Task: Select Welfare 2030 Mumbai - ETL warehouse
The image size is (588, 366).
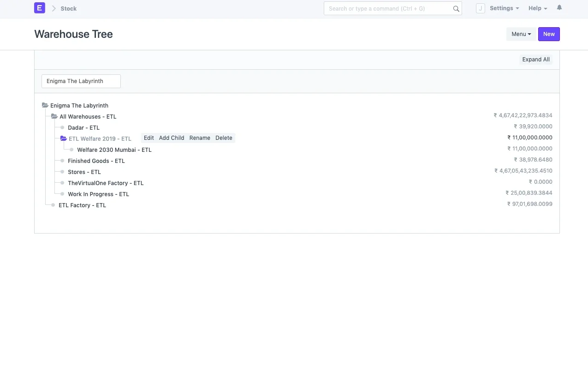Action: (114, 150)
